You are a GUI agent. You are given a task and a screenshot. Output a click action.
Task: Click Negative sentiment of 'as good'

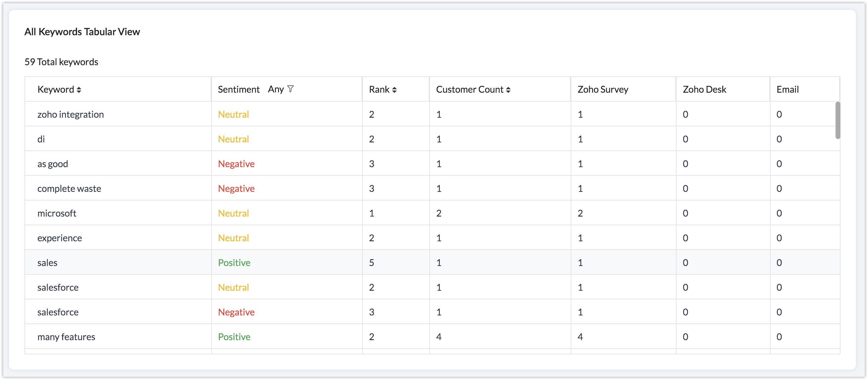pos(236,164)
